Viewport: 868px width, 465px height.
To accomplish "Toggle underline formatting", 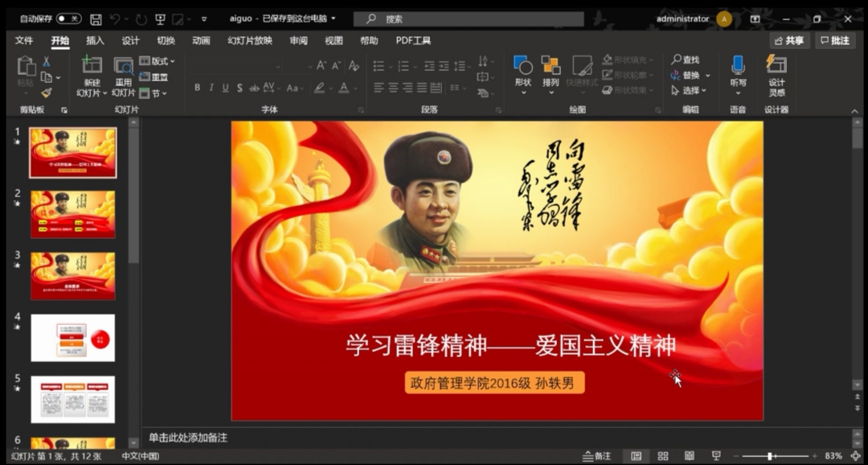I will point(225,88).
